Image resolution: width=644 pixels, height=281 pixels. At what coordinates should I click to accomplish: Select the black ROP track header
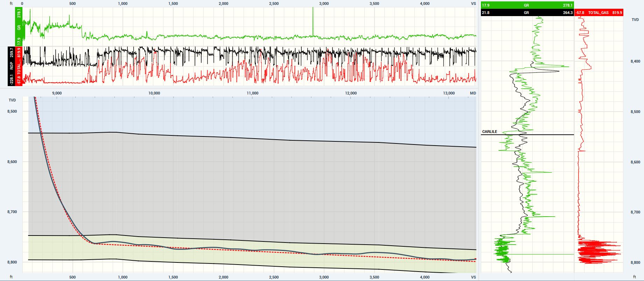tap(12, 66)
